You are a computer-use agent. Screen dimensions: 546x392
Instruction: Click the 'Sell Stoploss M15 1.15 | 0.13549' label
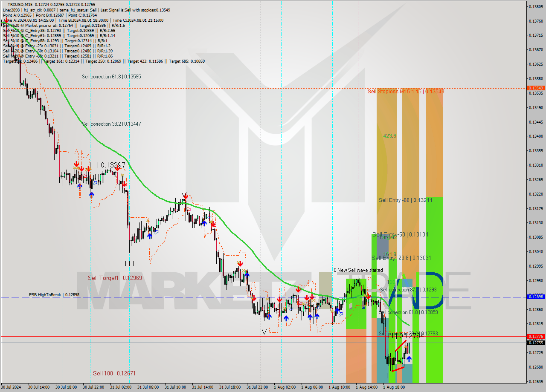coord(406,91)
